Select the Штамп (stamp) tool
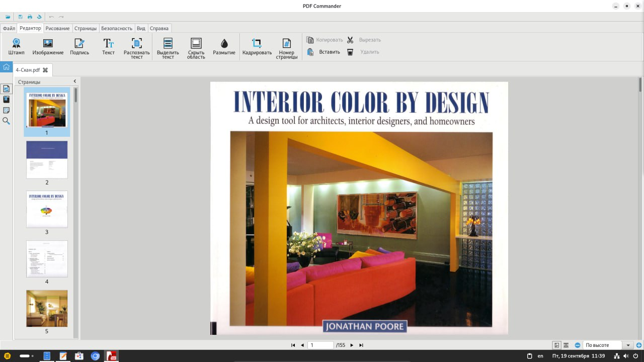 click(x=16, y=47)
